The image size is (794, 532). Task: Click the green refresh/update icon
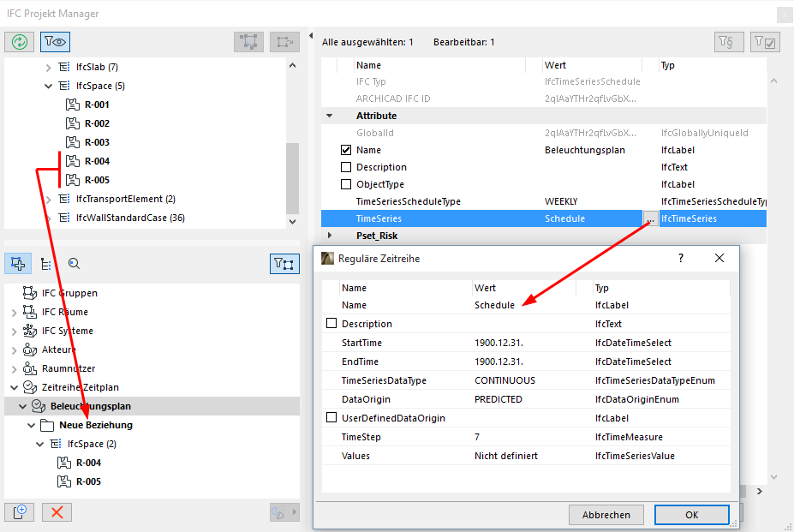(x=19, y=41)
